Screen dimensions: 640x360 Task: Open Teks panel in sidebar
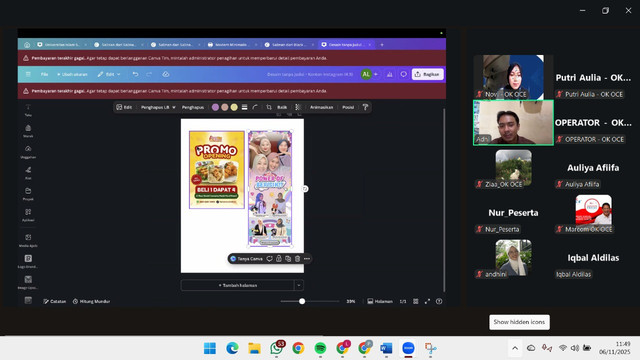[x=28, y=110]
